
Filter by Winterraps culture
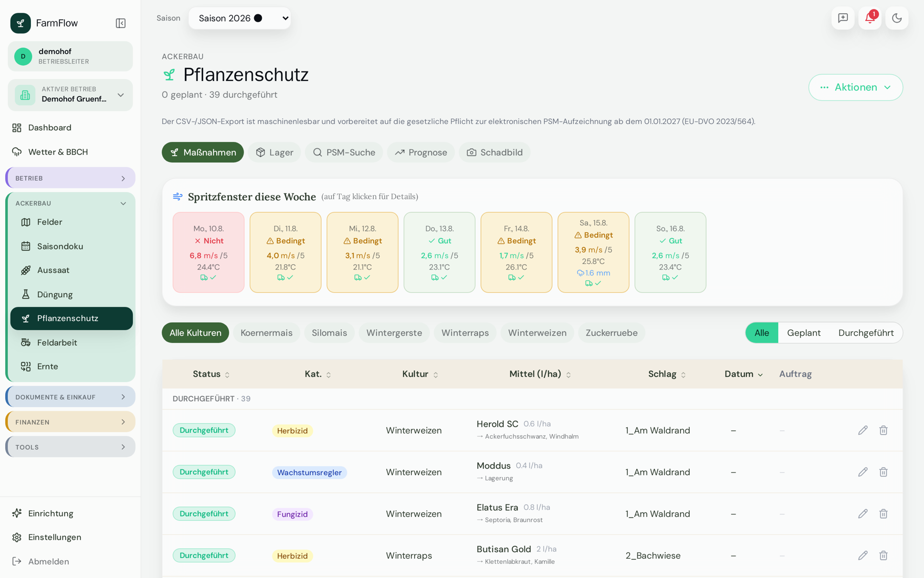point(465,333)
